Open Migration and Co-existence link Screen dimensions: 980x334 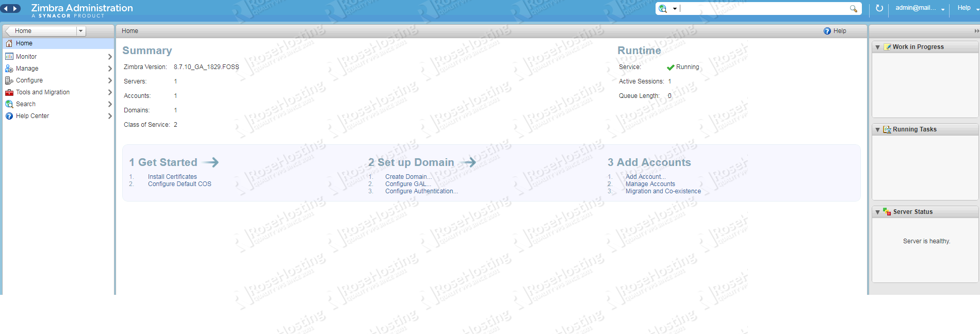pyautogui.click(x=663, y=191)
